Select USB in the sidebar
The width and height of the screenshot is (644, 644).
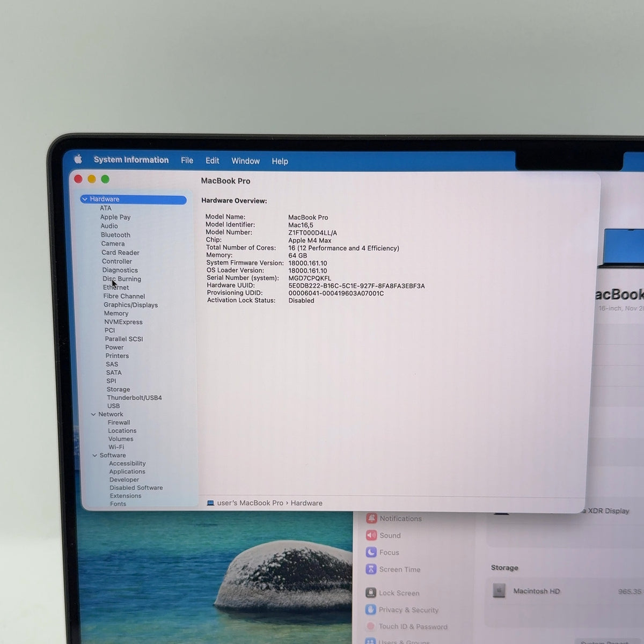tap(113, 406)
